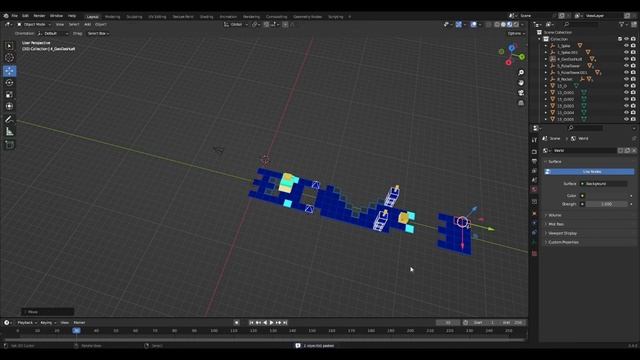Open the Orientation Default dropdown
The width and height of the screenshot is (640, 360).
(53, 33)
